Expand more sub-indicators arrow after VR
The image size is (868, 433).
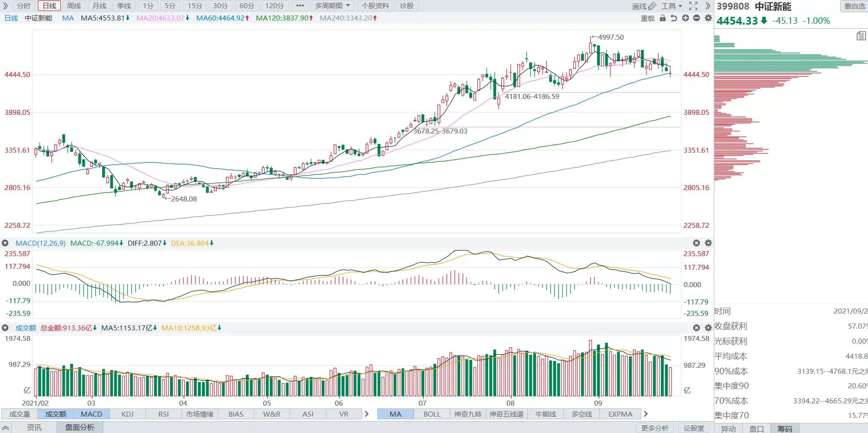(366, 414)
